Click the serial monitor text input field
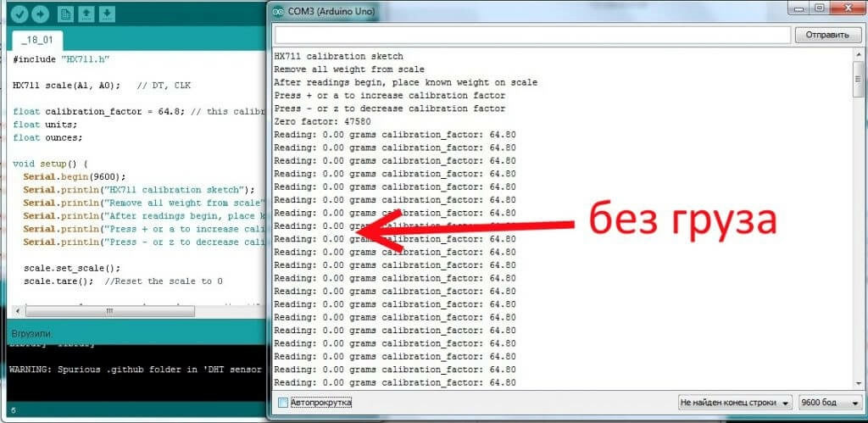The image size is (868, 423). (x=532, y=35)
